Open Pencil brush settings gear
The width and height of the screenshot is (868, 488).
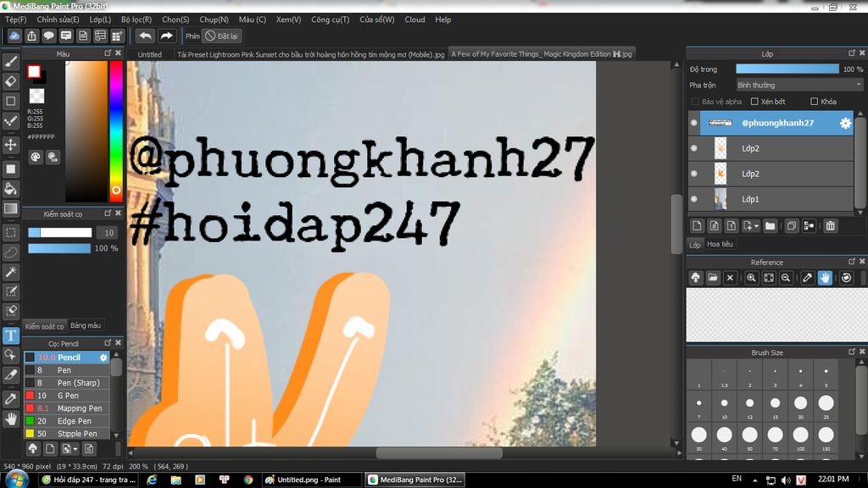pos(103,358)
